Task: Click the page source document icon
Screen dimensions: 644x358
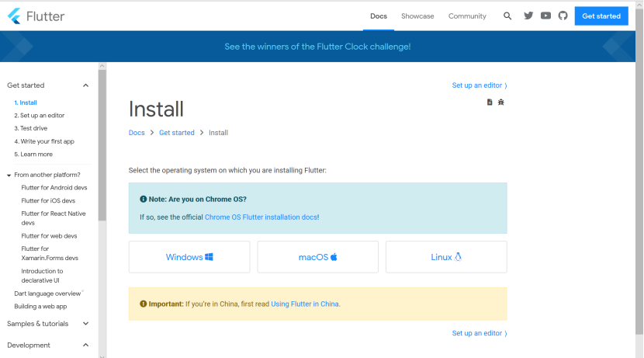Action: point(490,102)
